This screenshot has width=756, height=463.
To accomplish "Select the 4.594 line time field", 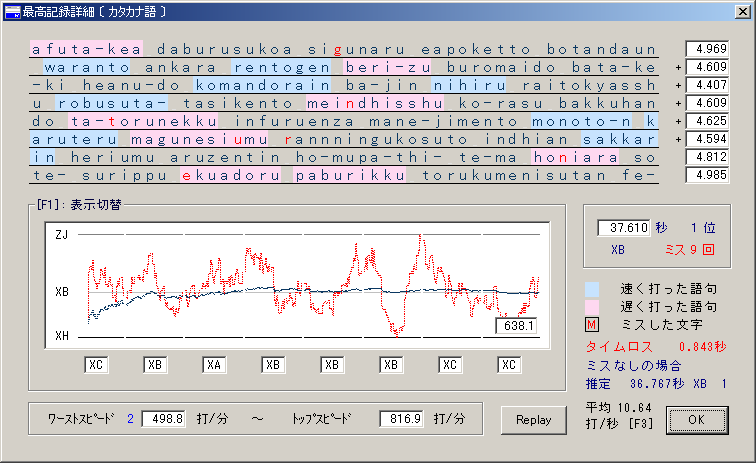I will [707, 139].
